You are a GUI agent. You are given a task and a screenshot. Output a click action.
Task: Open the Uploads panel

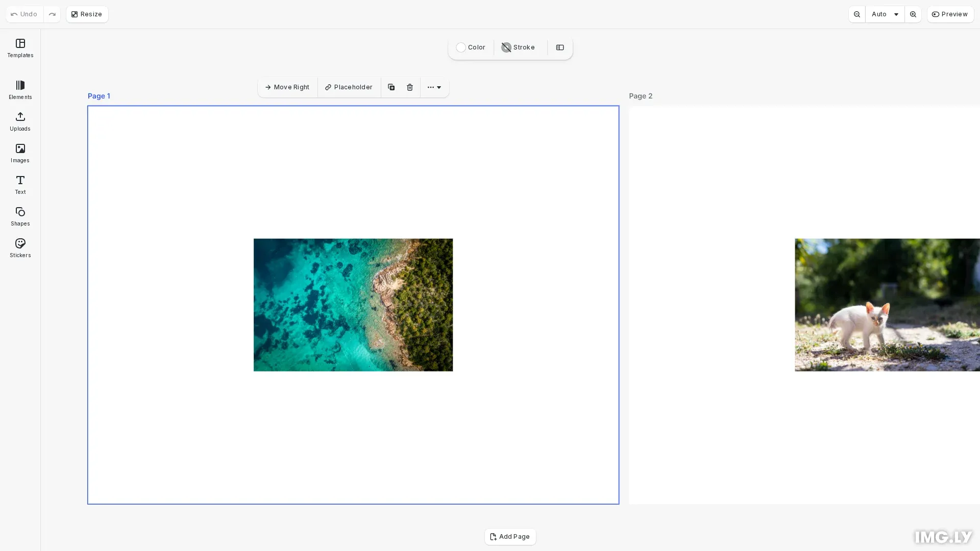(x=20, y=121)
